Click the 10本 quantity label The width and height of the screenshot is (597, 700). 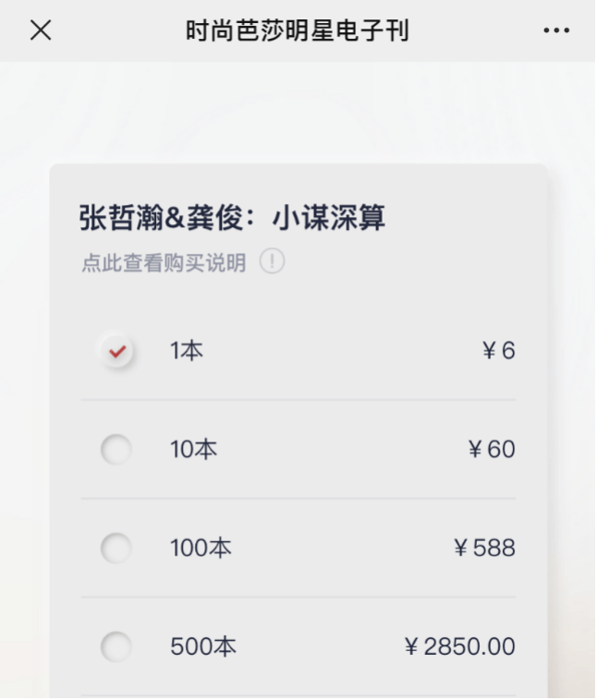coord(193,451)
